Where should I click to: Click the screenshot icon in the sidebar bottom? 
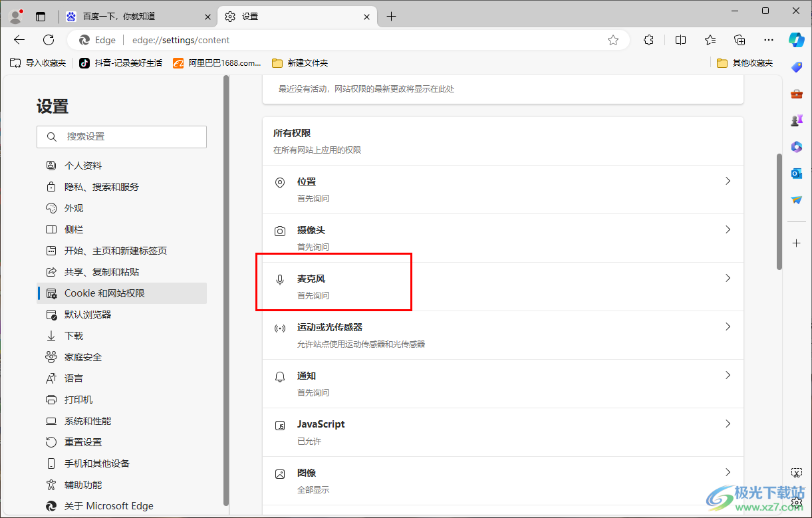coord(796,473)
